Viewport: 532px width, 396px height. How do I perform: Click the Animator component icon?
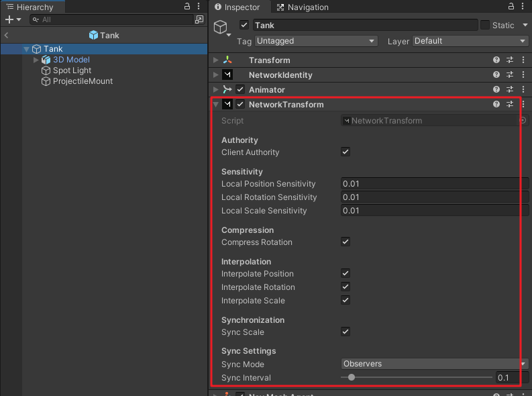click(x=227, y=89)
